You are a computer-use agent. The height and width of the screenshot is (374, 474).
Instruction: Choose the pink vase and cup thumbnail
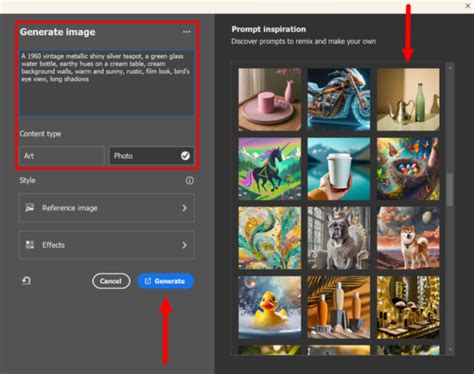(270, 99)
